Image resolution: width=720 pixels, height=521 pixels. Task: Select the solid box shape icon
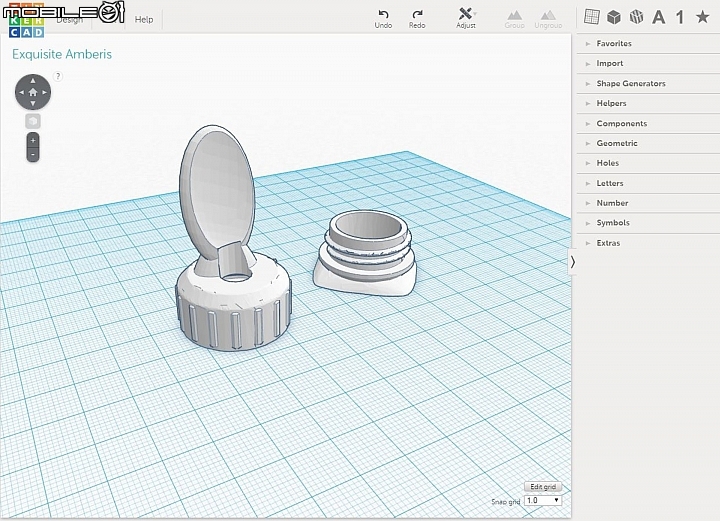pos(614,17)
